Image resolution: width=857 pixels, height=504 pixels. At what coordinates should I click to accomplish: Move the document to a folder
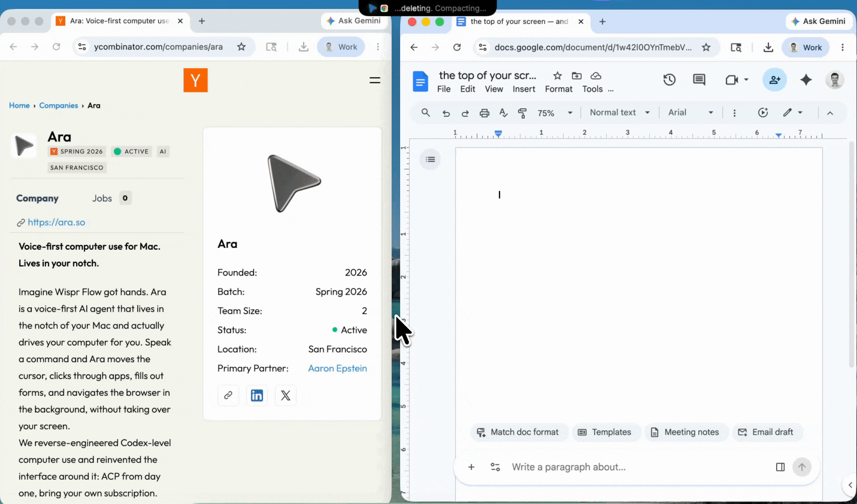(576, 76)
